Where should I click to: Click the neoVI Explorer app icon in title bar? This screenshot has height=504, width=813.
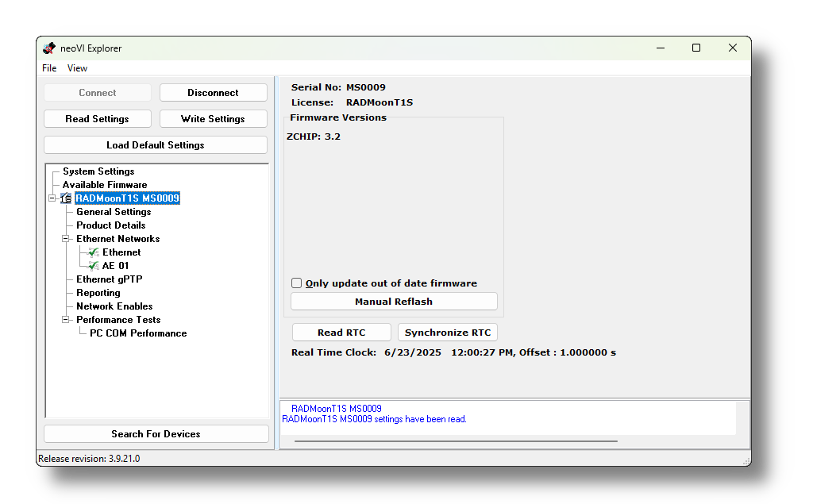[x=49, y=48]
